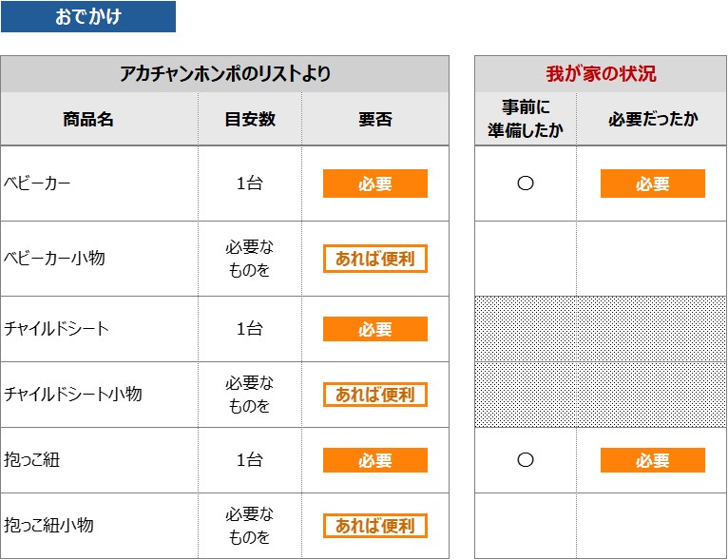Click the circle mark in 抱っこ紐 row
Image resolution: width=728 pixels, height=560 pixels.
[526, 460]
